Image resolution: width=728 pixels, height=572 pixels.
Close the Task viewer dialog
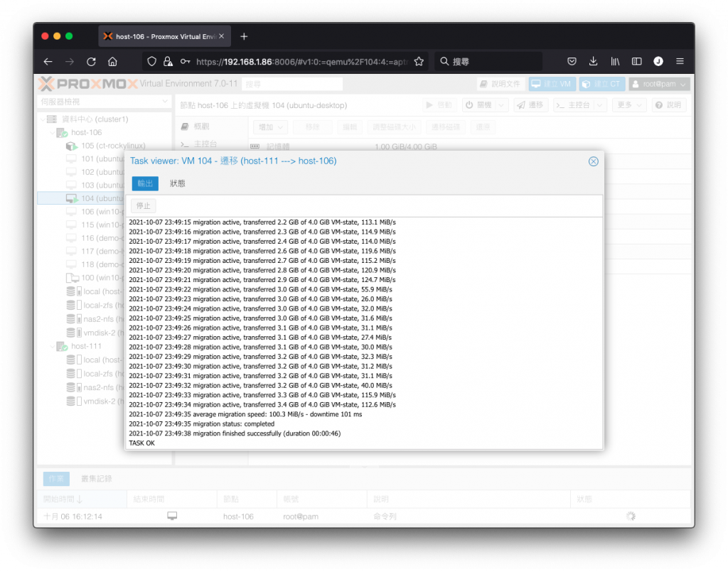pyautogui.click(x=594, y=161)
